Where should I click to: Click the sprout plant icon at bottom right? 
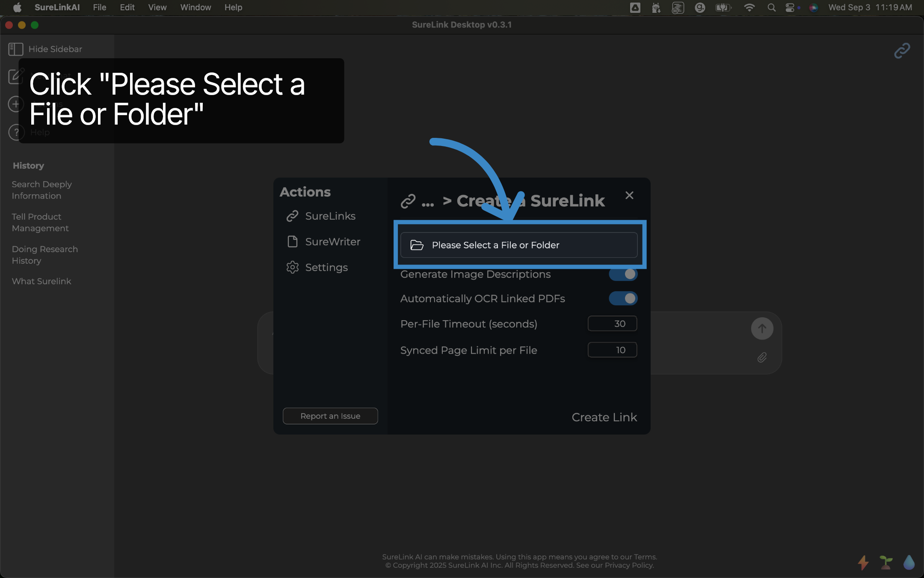[x=886, y=563]
